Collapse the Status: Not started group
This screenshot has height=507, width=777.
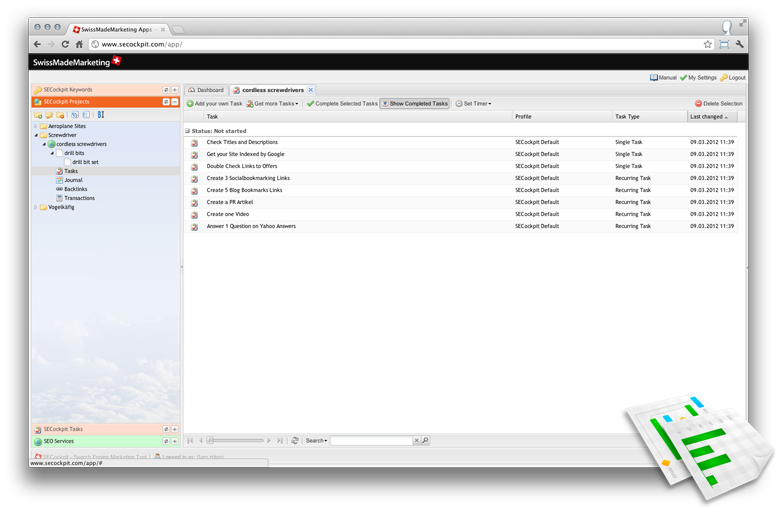(187, 131)
